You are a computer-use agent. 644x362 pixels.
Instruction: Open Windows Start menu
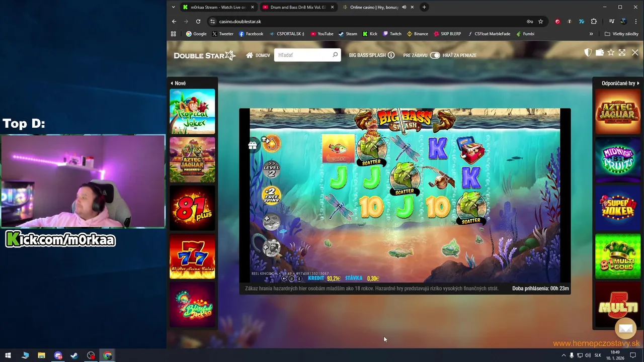coord(8,355)
